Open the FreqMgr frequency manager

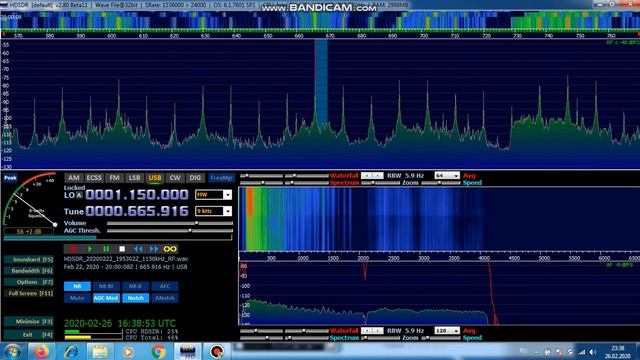(221, 178)
